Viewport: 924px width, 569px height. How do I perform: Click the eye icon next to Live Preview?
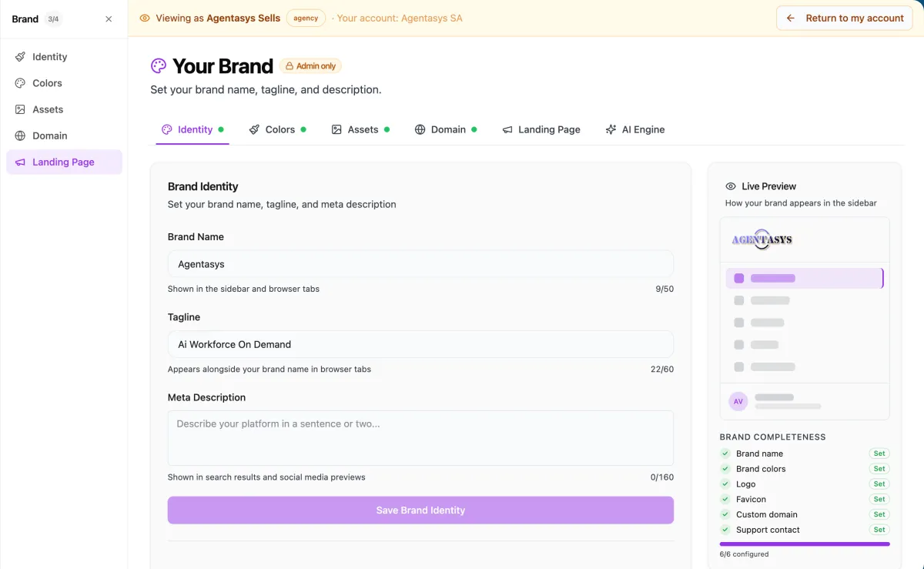coord(731,186)
